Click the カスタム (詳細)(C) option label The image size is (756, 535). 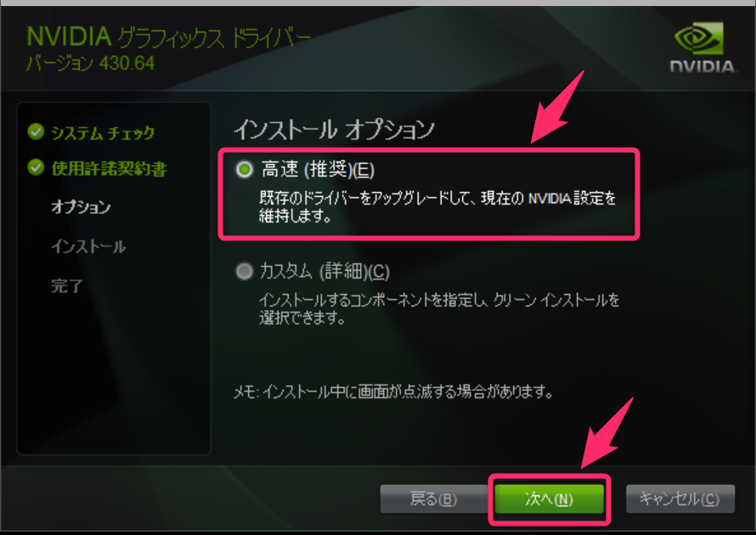[324, 272]
